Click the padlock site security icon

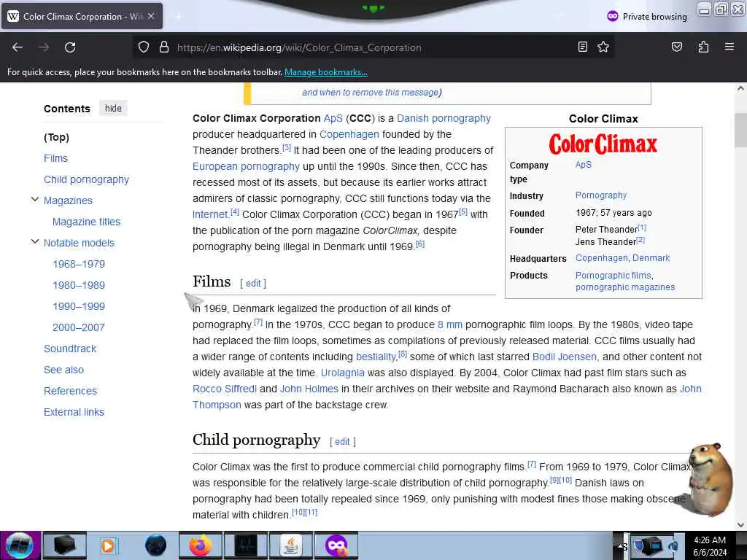164,47
